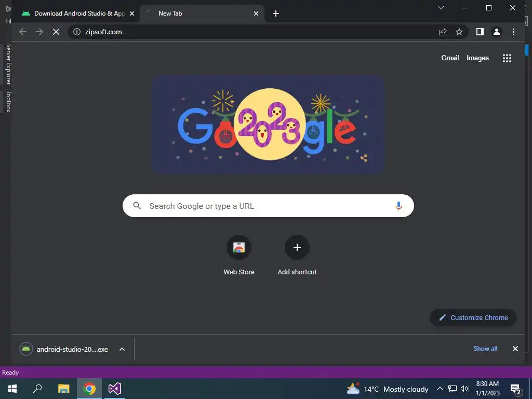Open network status tray icon
The height and width of the screenshot is (399, 532).
pyautogui.click(x=453, y=389)
